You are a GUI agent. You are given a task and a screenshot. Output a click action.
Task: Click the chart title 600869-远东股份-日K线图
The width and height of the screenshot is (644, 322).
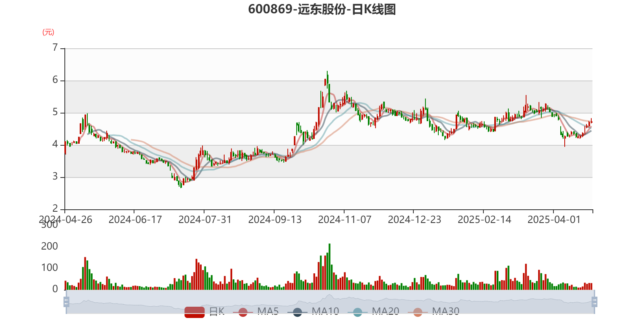coord(322,9)
